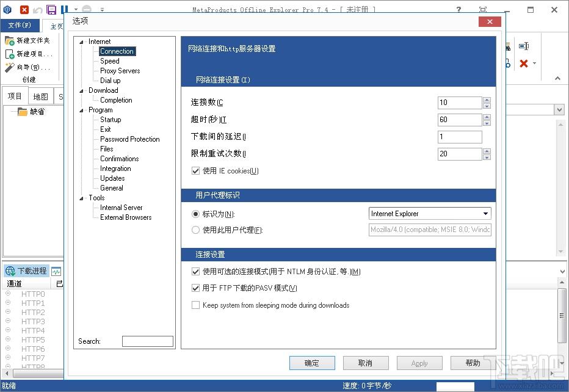Click the 向导 wizard wand icon
Image resolution: width=569 pixels, height=392 pixels.
[9, 67]
